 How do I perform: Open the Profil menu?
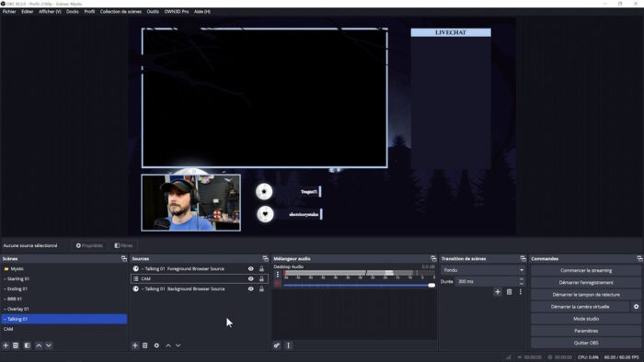(x=89, y=11)
